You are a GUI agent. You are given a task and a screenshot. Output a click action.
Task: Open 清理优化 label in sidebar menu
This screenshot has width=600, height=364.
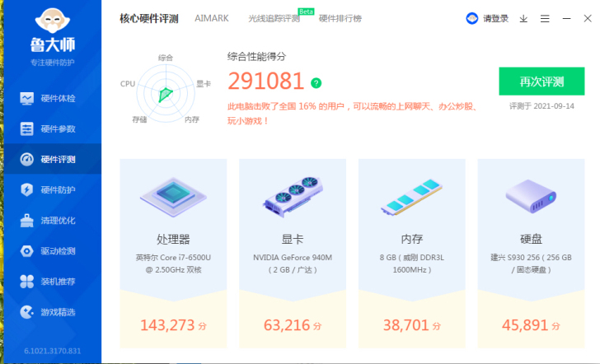coord(59,220)
